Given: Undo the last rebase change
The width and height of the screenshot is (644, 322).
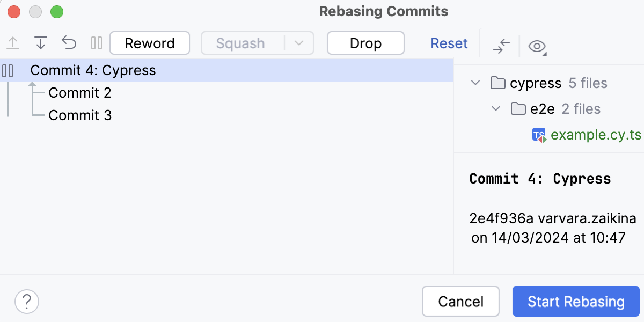Looking at the screenshot, I should click(x=69, y=43).
